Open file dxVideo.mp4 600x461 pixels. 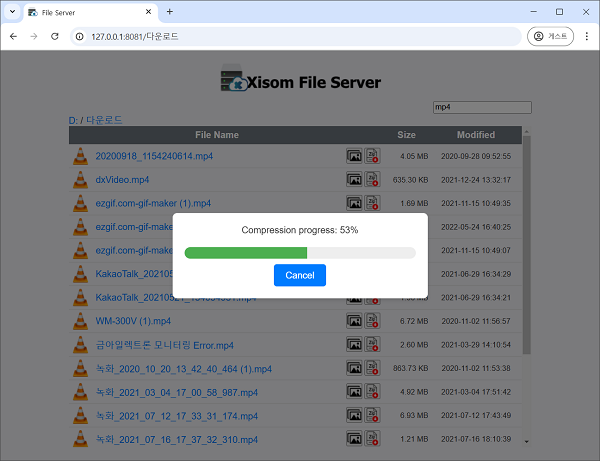[122, 180]
